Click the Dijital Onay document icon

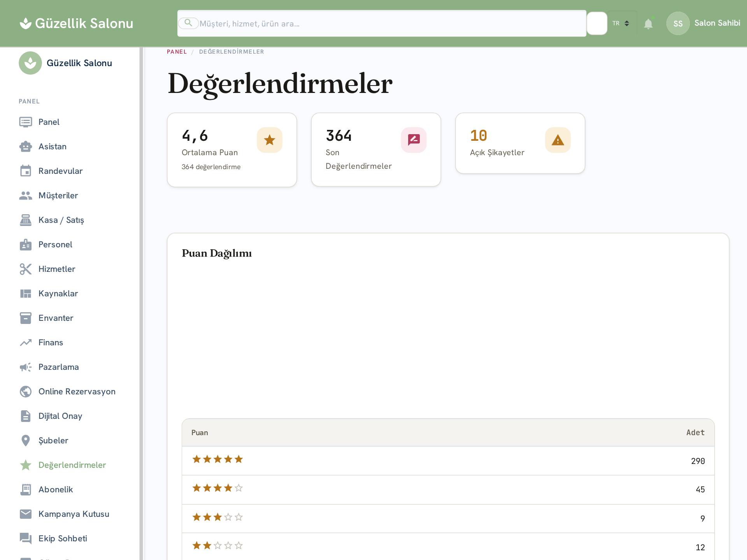(26, 416)
